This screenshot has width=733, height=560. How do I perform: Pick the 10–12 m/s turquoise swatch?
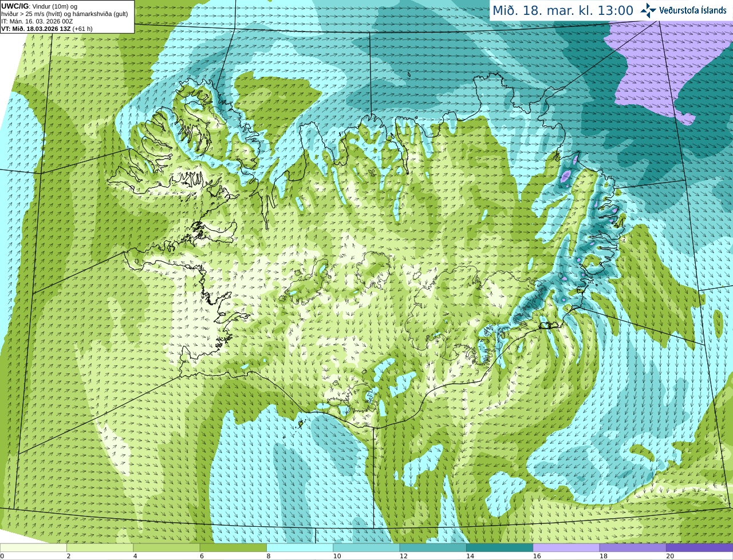pos(366,547)
